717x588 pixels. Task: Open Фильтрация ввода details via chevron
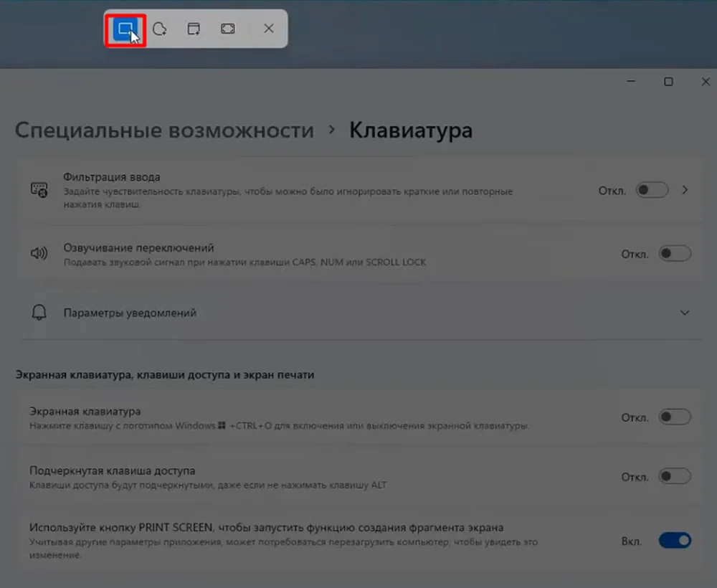686,190
